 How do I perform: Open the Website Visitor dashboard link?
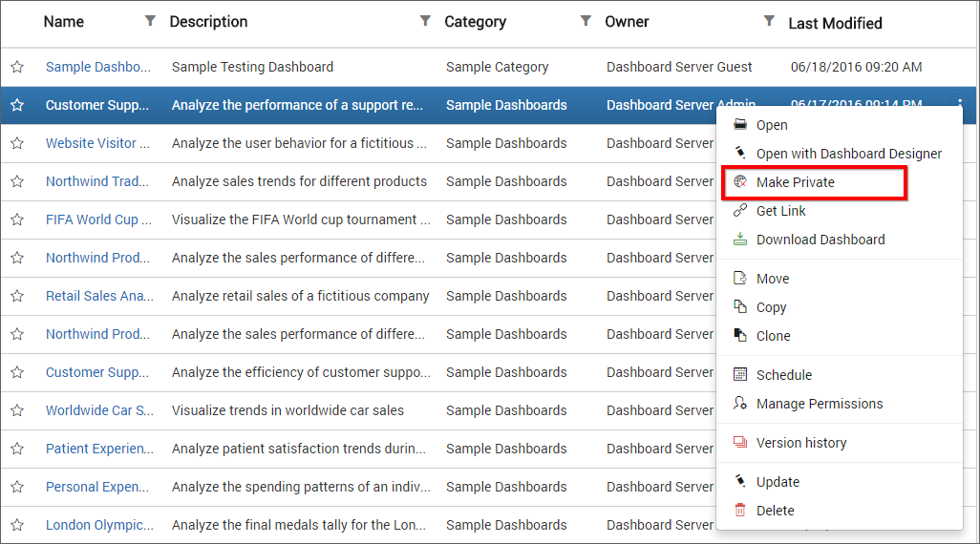(97, 143)
